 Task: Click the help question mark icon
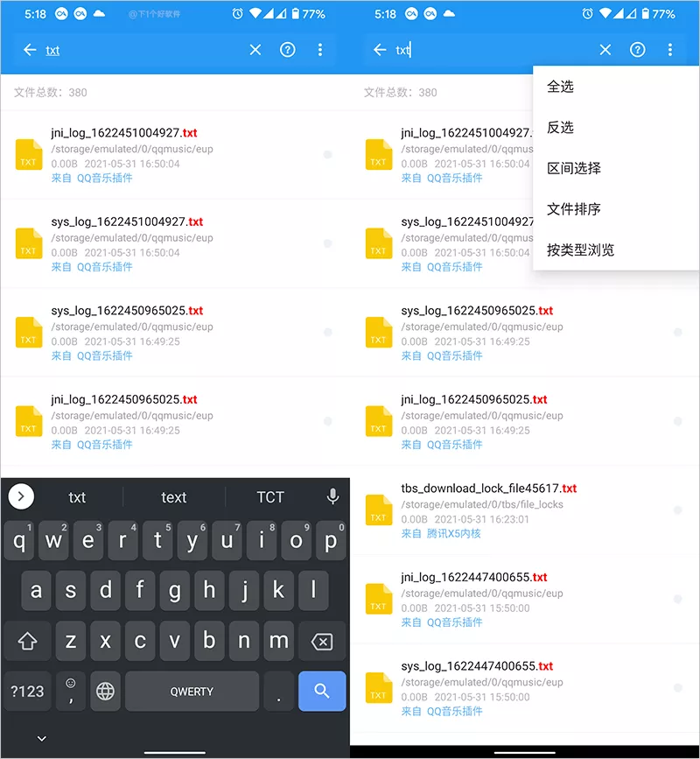[x=288, y=50]
